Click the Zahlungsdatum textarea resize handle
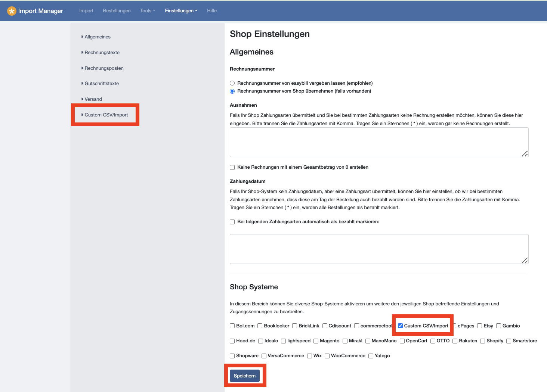Image resolution: width=547 pixels, height=392 pixels. click(525, 260)
